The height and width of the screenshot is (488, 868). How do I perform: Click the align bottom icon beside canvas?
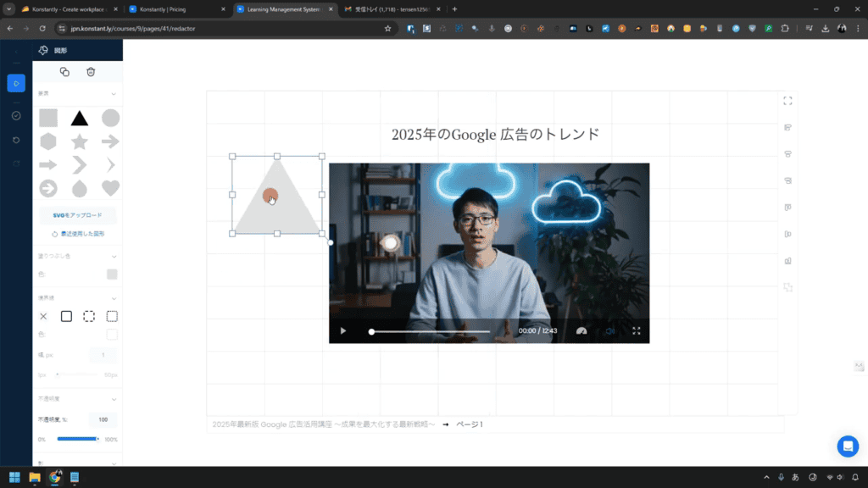click(x=787, y=261)
